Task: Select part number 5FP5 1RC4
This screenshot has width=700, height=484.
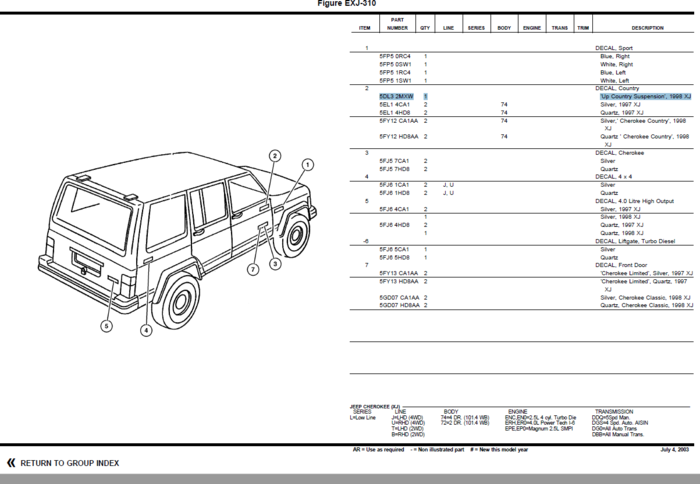Action: click(395, 72)
